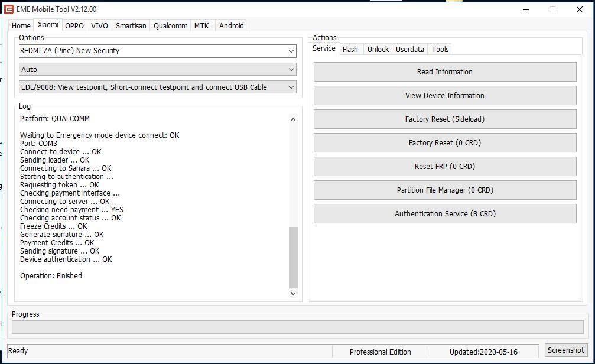Click the 'Platform: QUALCOMM' log line
The height and width of the screenshot is (364, 595).
(55, 118)
